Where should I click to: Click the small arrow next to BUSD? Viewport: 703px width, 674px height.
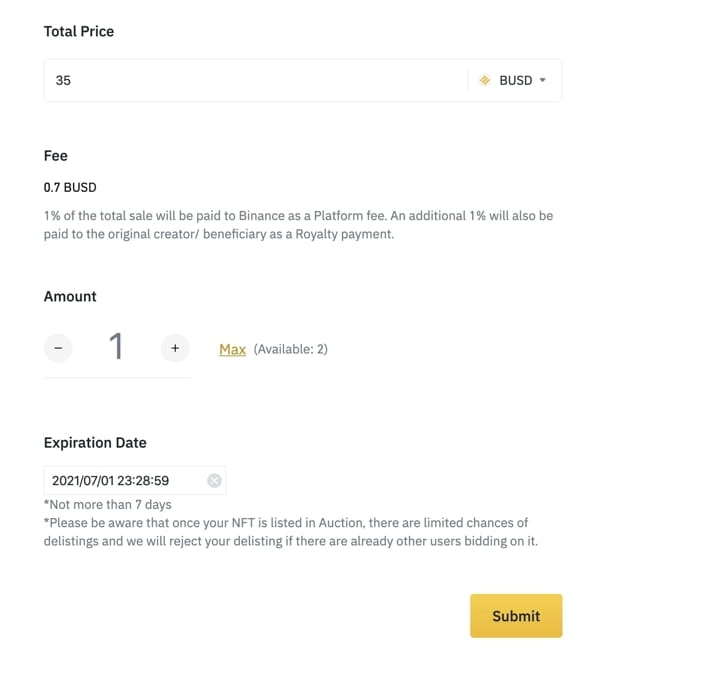543,80
